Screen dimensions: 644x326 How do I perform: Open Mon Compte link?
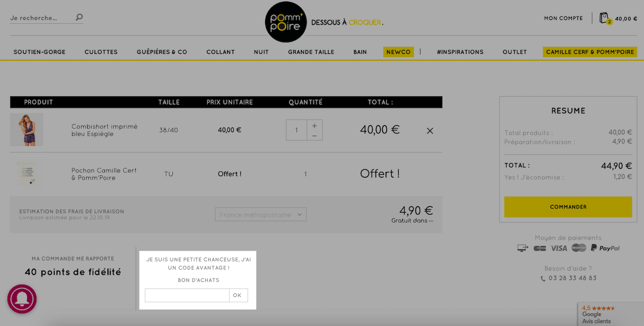563,19
